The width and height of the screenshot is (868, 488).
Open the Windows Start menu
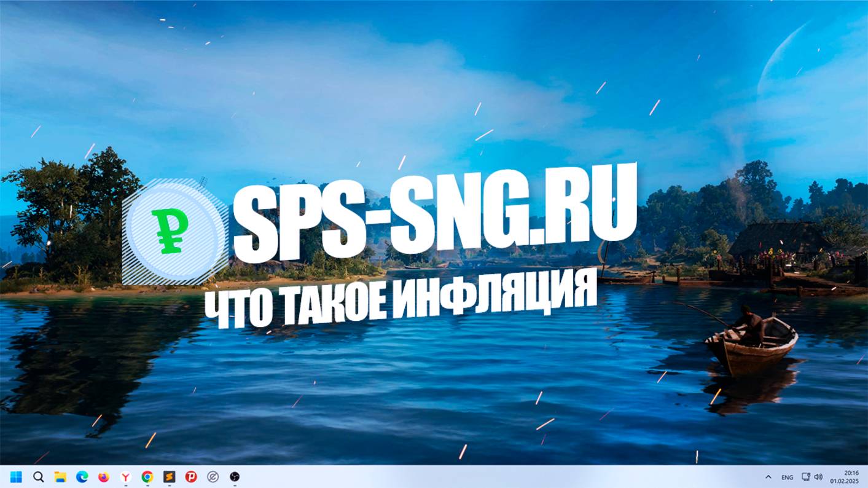pyautogui.click(x=16, y=477)
